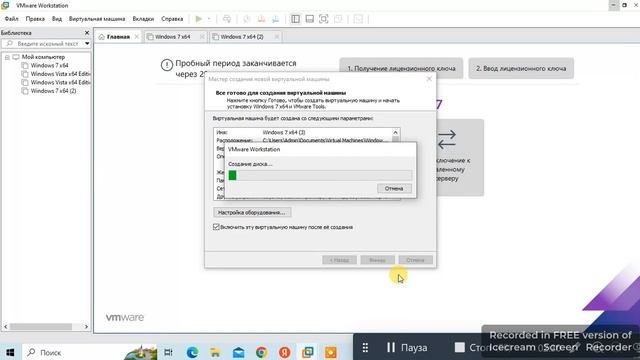Open the Вкладки menu
This screenshot has width=640, height=360.
[x=143, y=19]
